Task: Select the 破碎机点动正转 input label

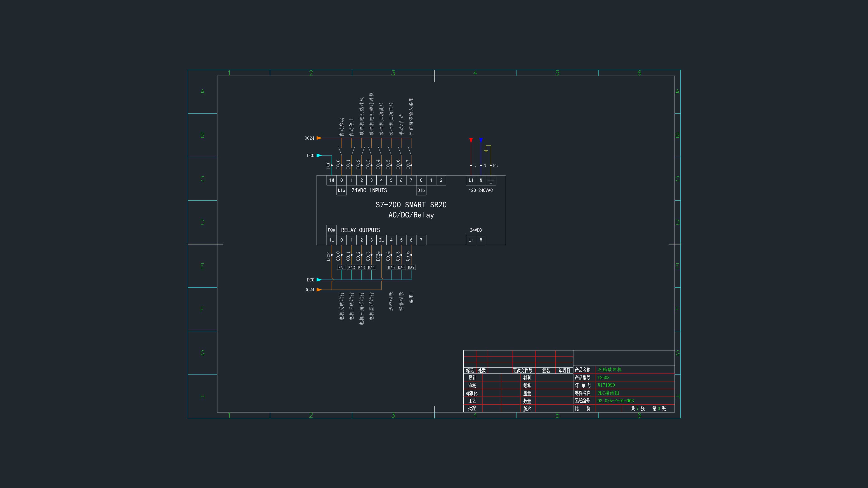Action: click(391, 119)
